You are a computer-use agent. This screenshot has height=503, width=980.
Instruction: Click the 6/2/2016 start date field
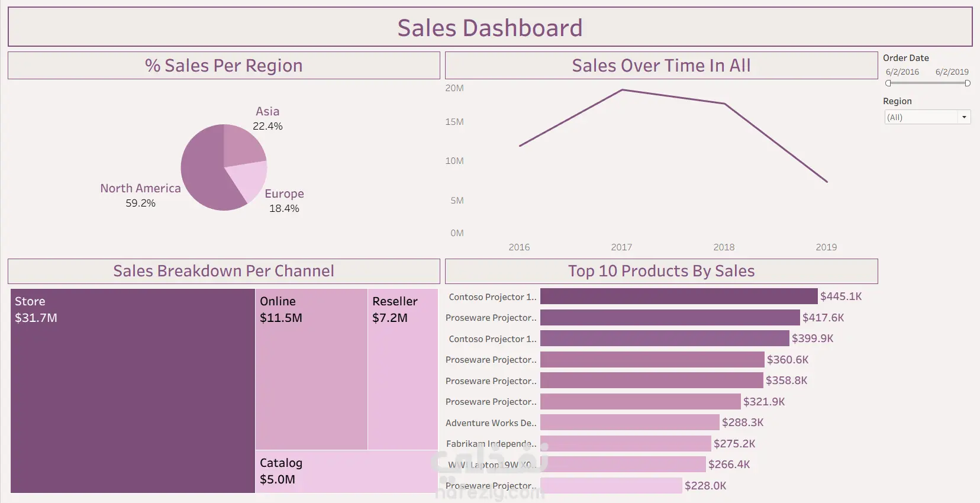[902, 72]
